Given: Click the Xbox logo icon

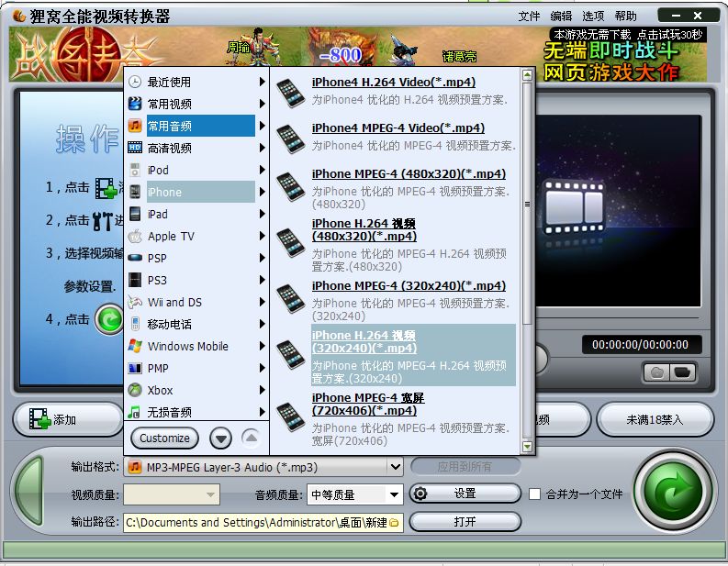Looking at the screenshot, I should (x=135, y=390).
